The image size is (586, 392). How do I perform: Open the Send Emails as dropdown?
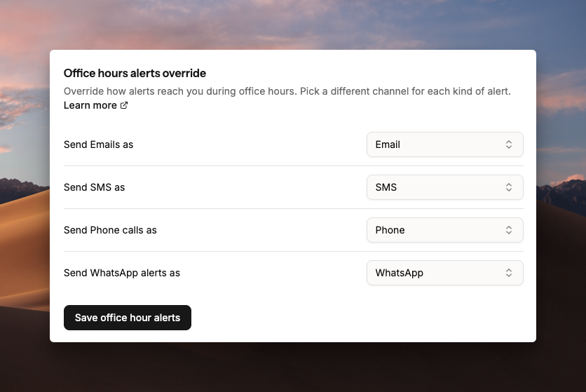pyautogui.click(x=444, y=144)
